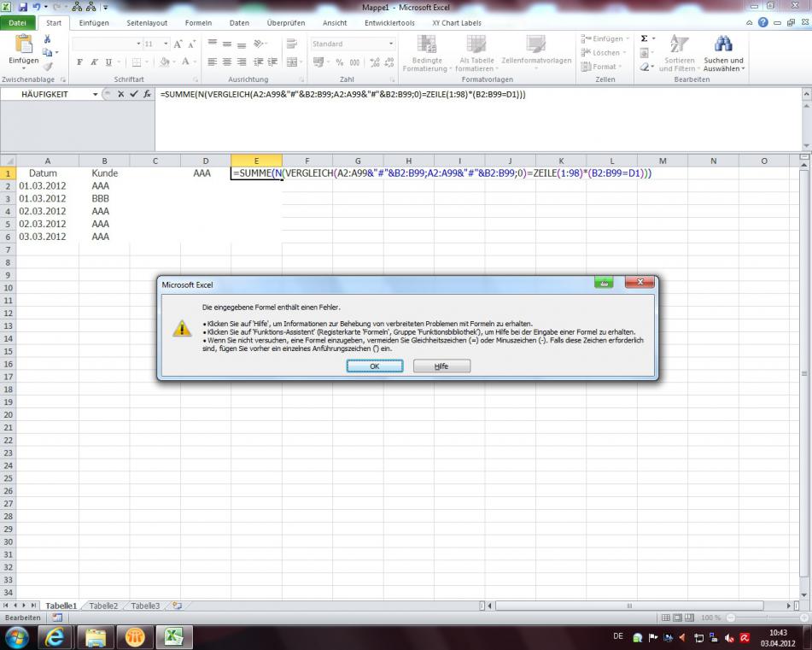Open the Tabelle2 sheet tab

coord(103,606)
